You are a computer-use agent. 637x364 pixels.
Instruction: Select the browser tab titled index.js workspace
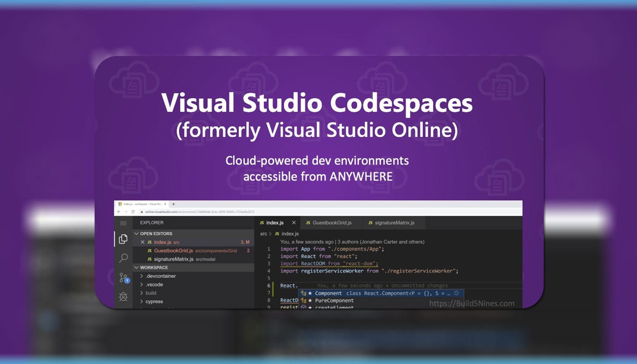tap(141, 204)
